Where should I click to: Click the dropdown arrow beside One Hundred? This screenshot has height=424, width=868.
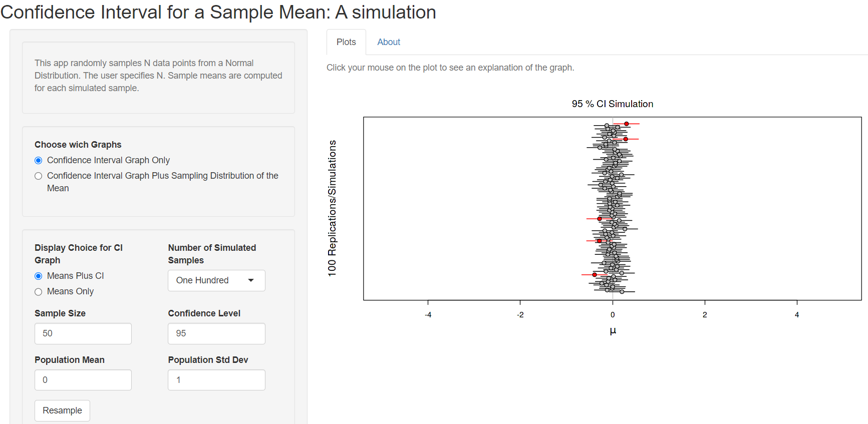(251, 280)
